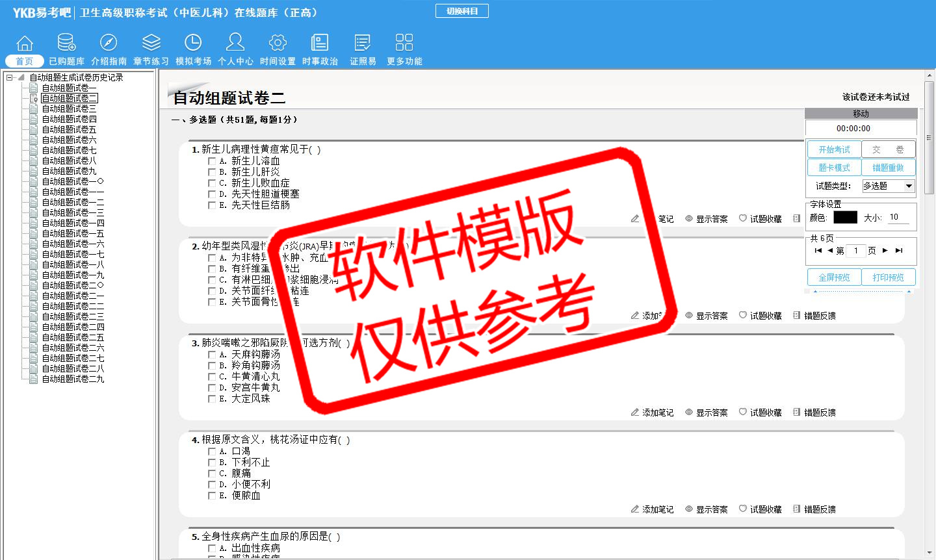Click the font size input field
This screenshot has height=560, width=936.
pyautogui.click(x=898, y=218)
